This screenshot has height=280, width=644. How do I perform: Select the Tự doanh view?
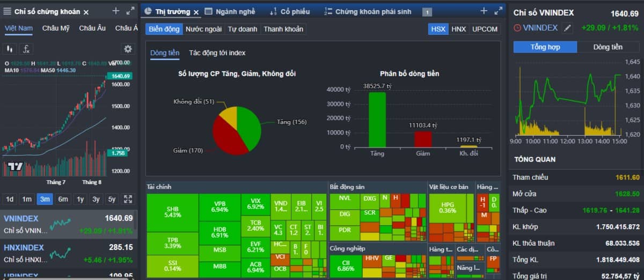tap(243, 29)
